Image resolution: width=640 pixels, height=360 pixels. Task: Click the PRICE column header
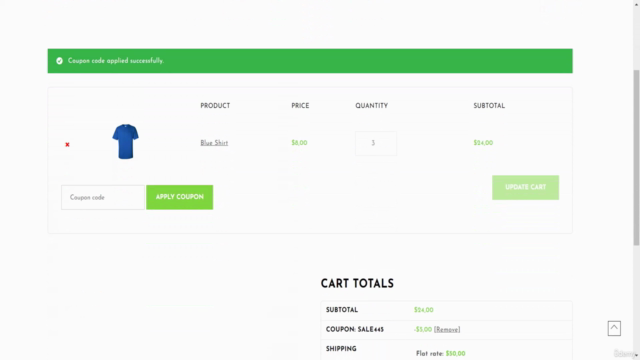300,106
